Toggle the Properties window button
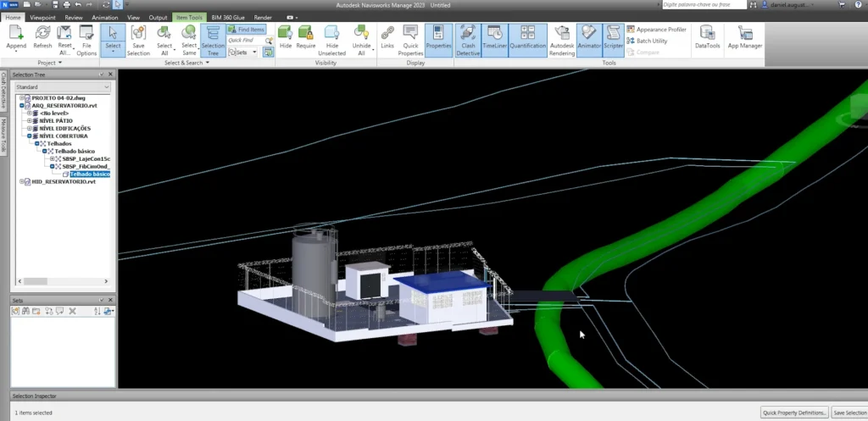Screen dimensions: 868x421 [x=438, y=38]
